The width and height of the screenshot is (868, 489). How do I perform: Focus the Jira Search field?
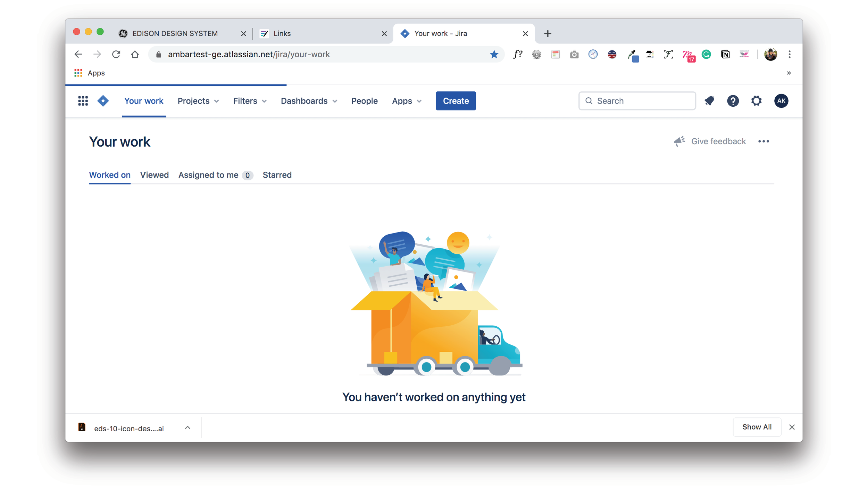pyautogui.click(x=637, y=101)
